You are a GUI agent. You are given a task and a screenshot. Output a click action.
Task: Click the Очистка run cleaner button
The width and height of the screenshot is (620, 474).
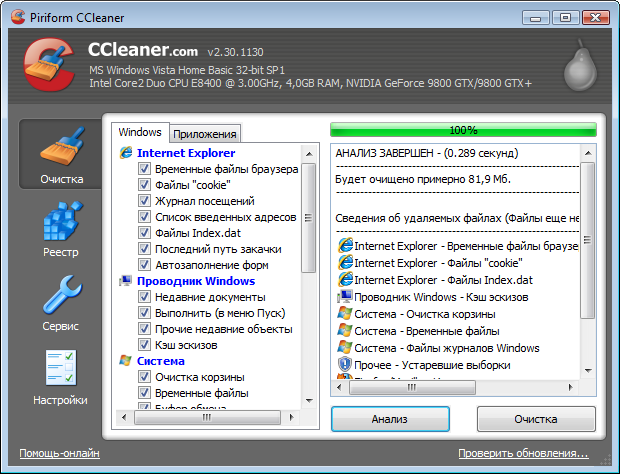pos(536,419)
